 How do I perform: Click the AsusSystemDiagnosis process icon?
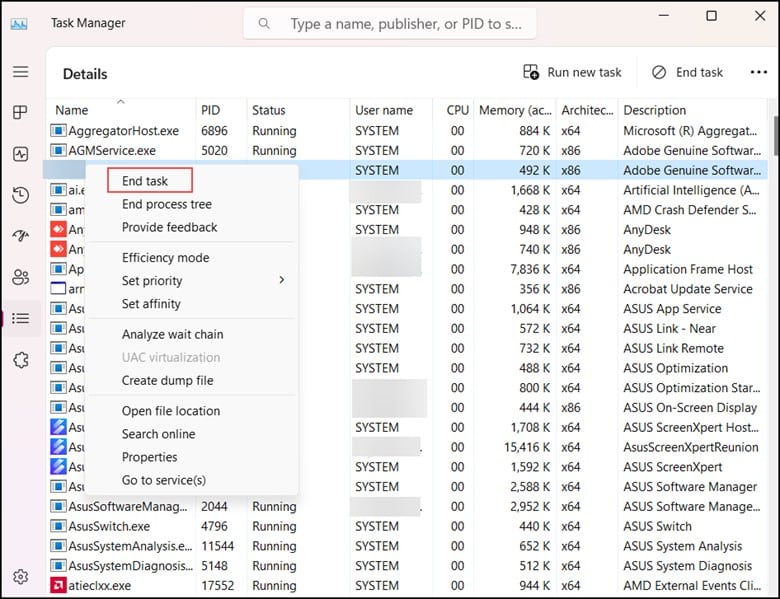pos(58,566)
